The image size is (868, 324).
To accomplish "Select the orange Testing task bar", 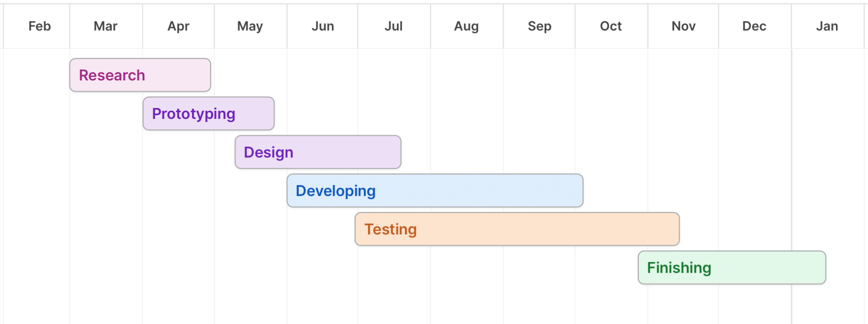I will coord(517,229).
